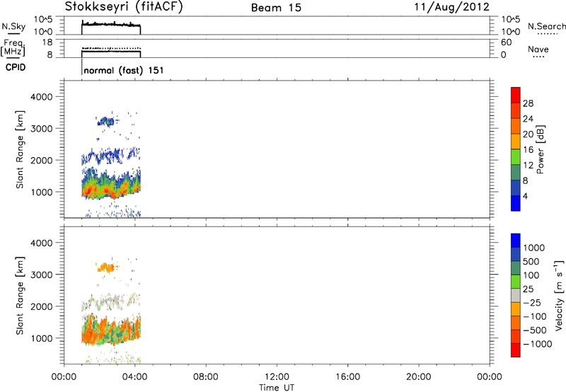Click the blue echo patch near 3200 km in power panel
The height and width of the screenshot is (392, 566).
coord(105,121)
